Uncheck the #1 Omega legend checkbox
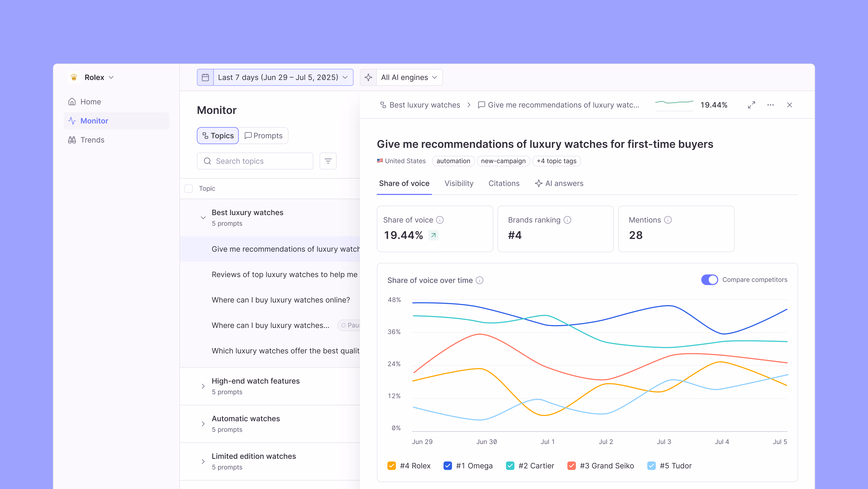868x489 pixels. 448,466
